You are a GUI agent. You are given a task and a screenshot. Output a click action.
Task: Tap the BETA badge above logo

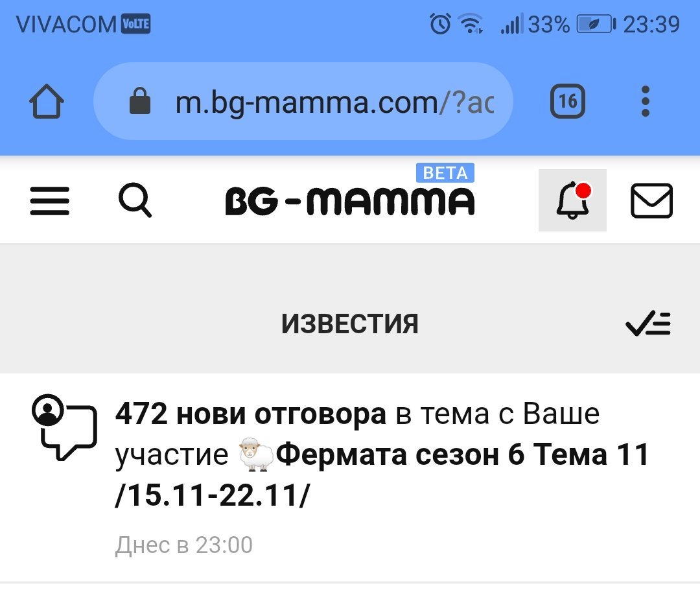[445, 173]
